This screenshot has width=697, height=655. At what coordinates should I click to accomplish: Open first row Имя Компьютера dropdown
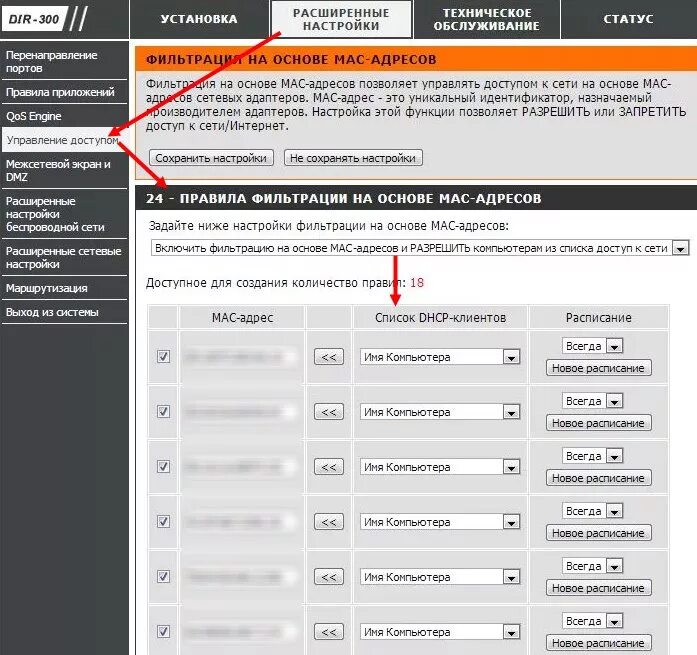click(x=440, y=357)
